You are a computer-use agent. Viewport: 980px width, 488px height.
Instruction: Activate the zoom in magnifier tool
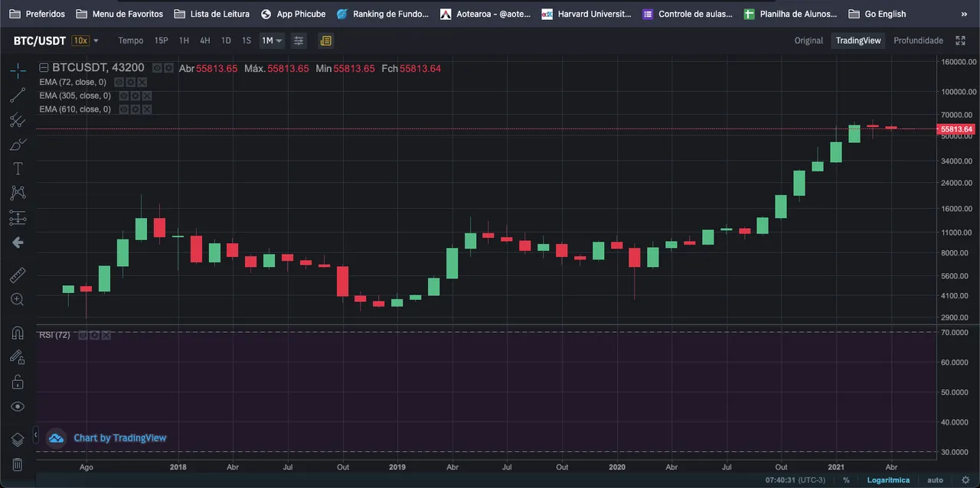pos(18,299)
